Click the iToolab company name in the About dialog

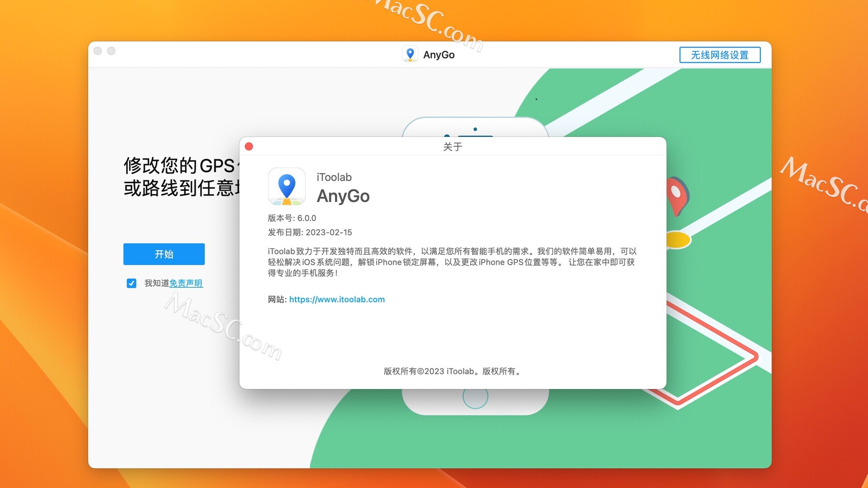click(x=334, y=177)
